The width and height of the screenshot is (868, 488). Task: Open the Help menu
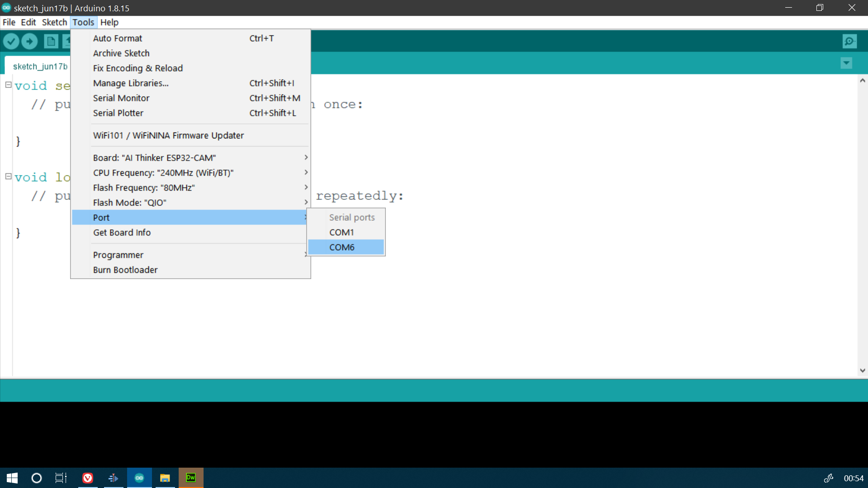pos(109,22)
